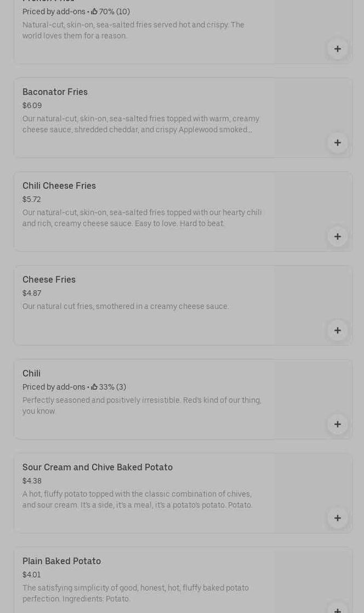
Task: Select the Cheese Fries item name
Action: coord(49,280)
